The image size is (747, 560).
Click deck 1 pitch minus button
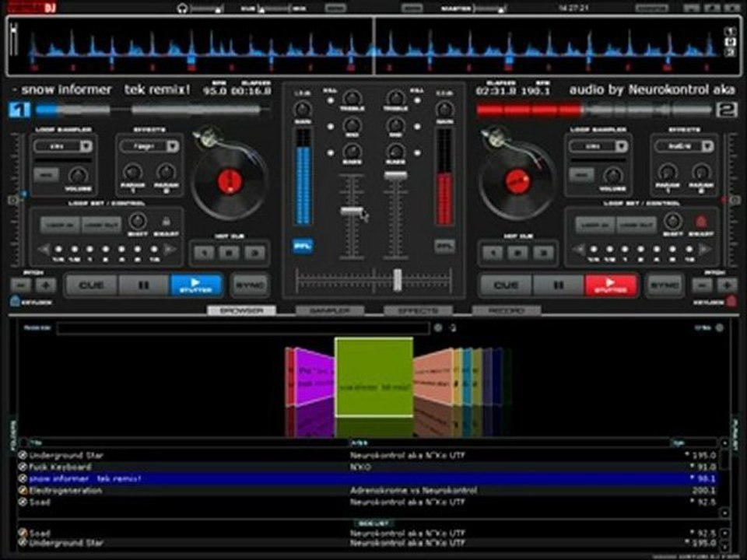21,285
